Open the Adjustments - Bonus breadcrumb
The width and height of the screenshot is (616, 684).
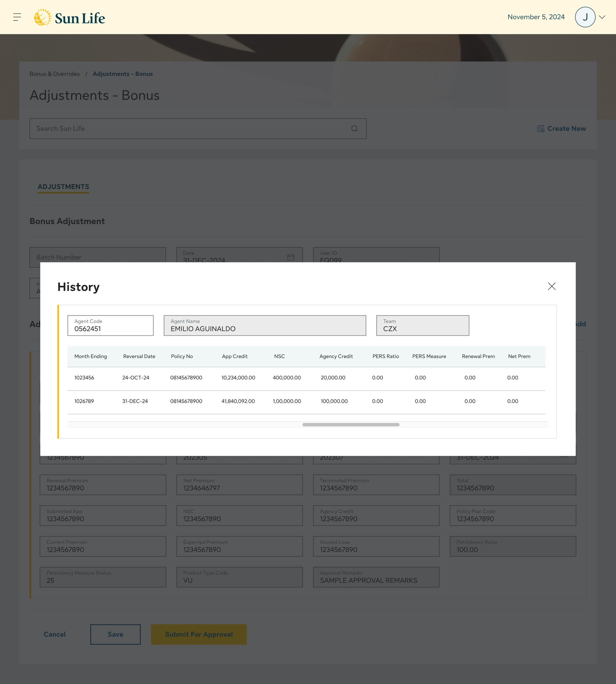tap(123, 74)
